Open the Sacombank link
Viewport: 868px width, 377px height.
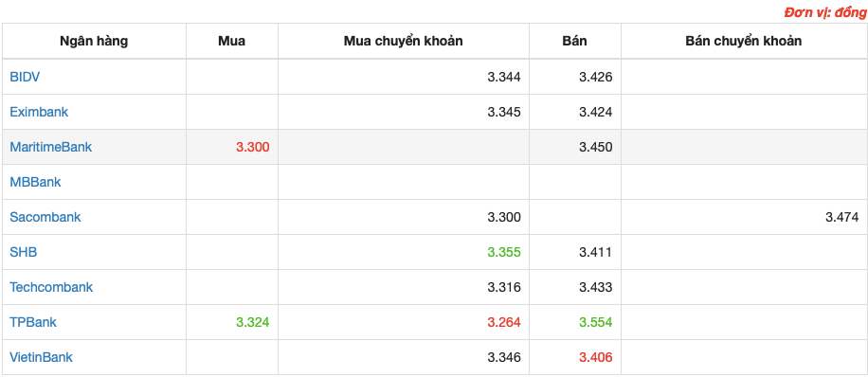[x=45, y=217]
